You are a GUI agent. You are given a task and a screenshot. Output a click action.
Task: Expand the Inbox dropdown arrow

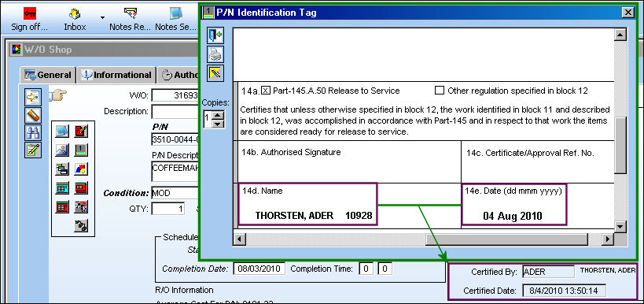click(x=102, y=17)
